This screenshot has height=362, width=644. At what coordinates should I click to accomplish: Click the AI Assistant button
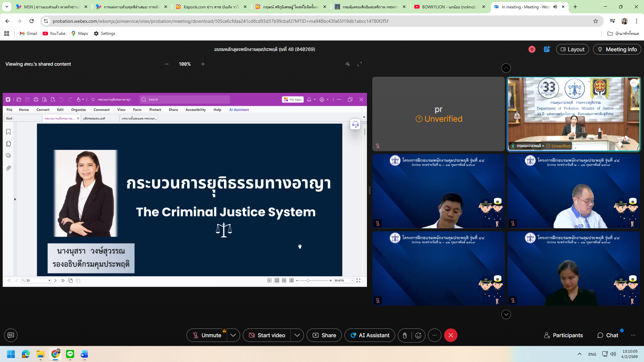pyautogui.click(x=370, y=336)
